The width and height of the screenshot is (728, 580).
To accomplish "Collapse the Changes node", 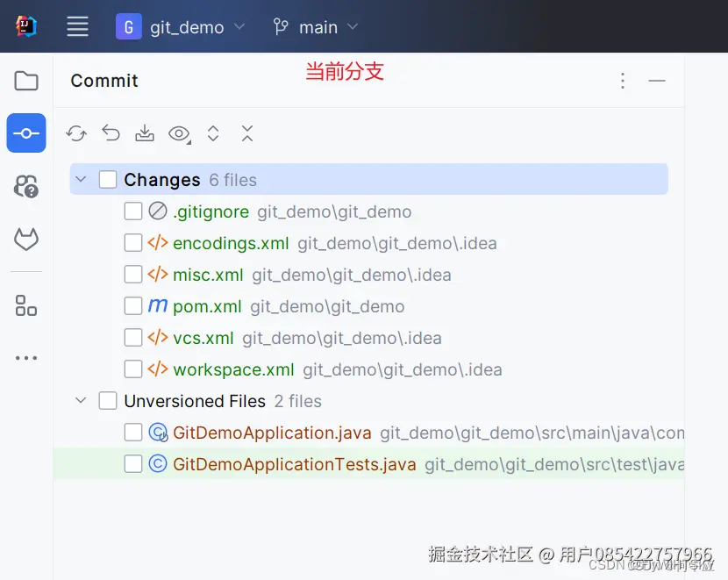I will pos(81,179).
